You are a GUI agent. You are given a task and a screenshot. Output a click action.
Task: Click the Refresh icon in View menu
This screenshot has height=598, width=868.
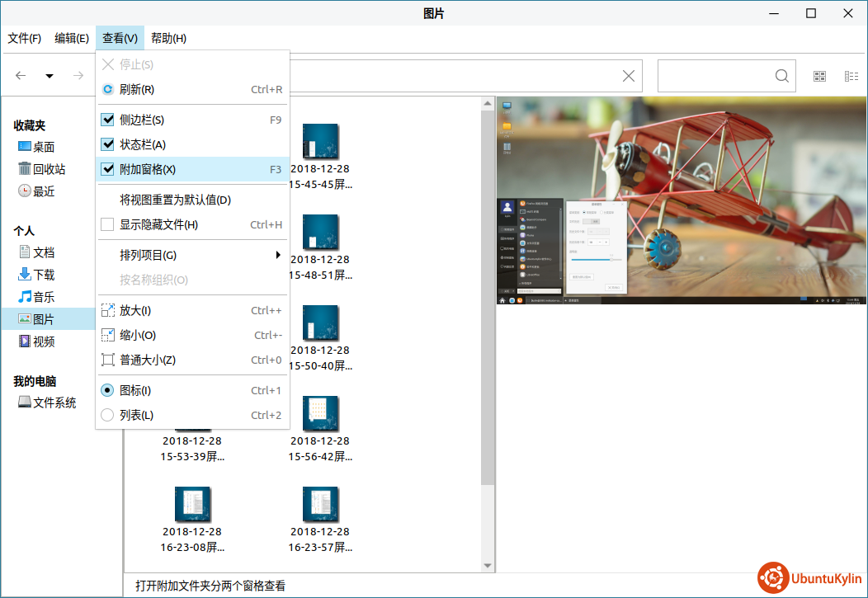click(107, 89)
